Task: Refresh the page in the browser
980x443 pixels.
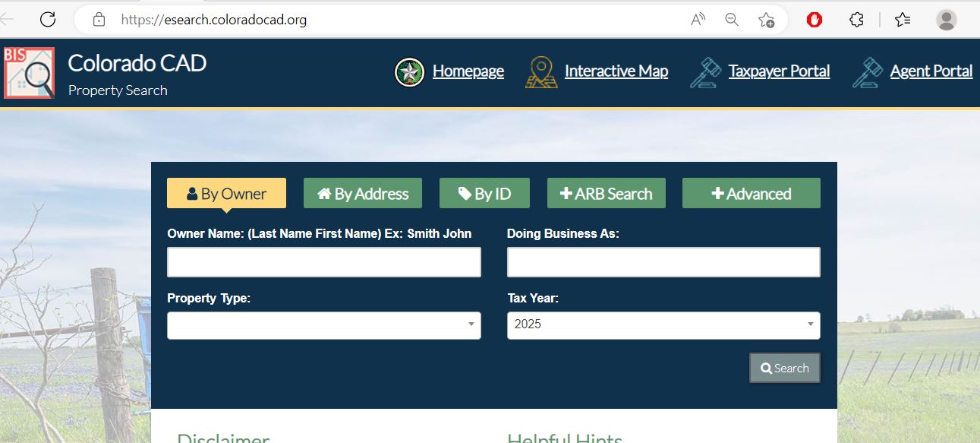Action: tap(48, 20)
